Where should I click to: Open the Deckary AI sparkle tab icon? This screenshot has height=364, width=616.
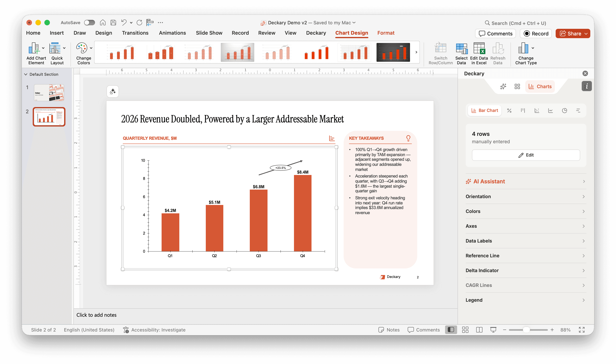[503, 86]
